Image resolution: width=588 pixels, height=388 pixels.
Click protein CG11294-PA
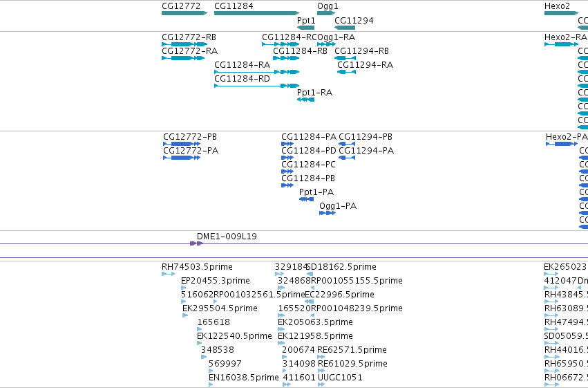347,158
